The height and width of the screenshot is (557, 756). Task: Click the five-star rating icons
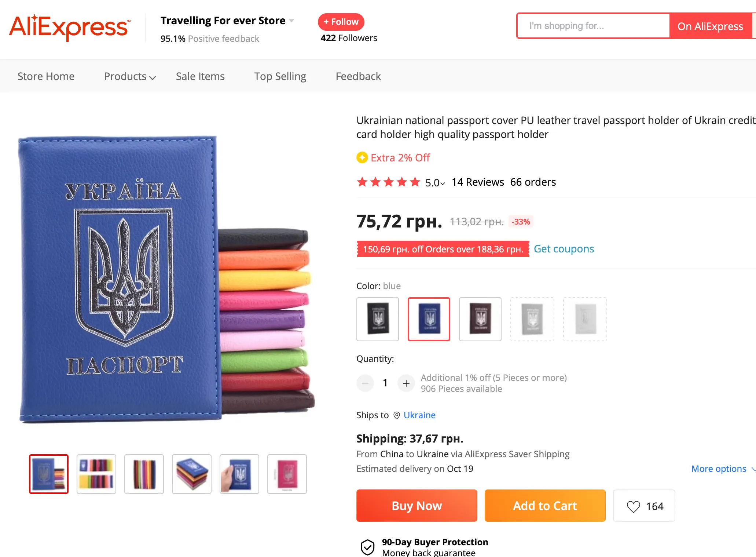point(389,182)
